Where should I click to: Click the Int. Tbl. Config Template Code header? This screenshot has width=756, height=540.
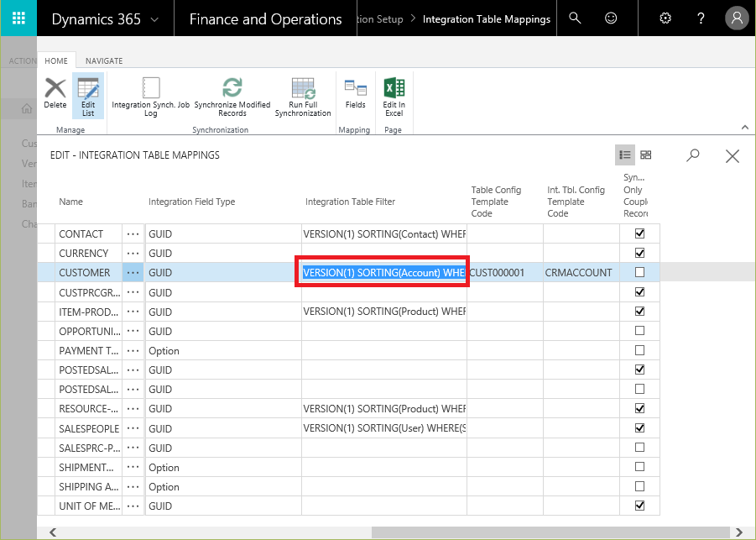click(x=576, y=202)
